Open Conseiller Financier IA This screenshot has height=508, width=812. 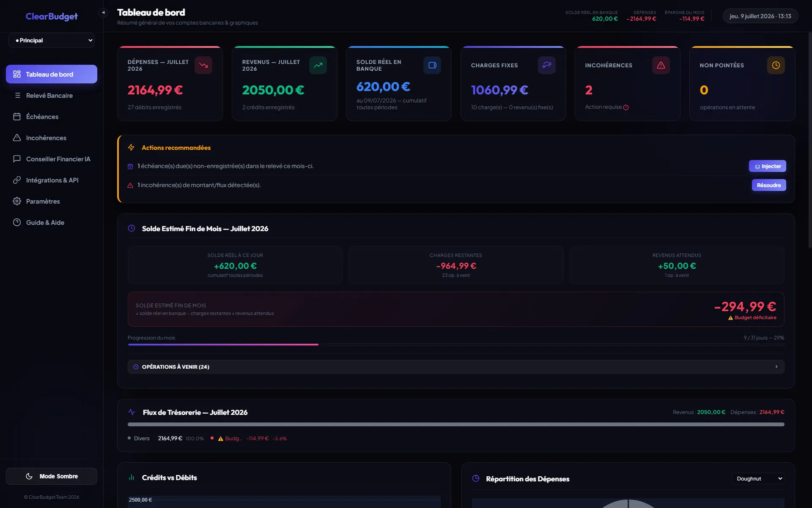point(52,159)
